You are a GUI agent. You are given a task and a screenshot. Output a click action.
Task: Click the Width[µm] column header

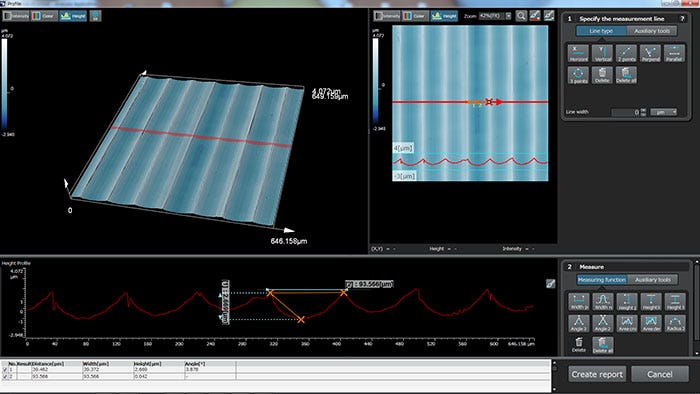108,364
